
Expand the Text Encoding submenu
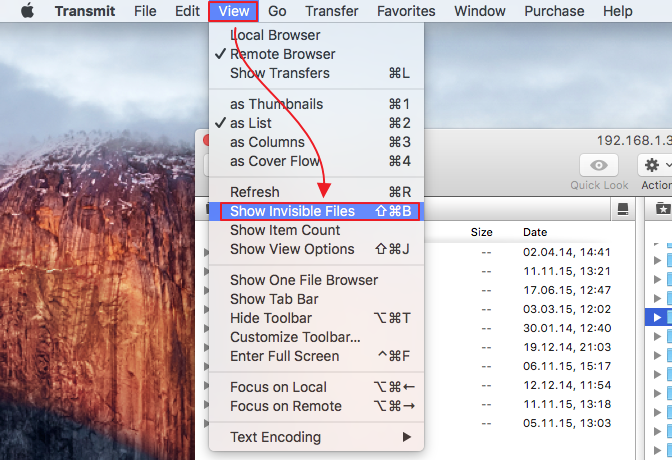tap(316, 437)
